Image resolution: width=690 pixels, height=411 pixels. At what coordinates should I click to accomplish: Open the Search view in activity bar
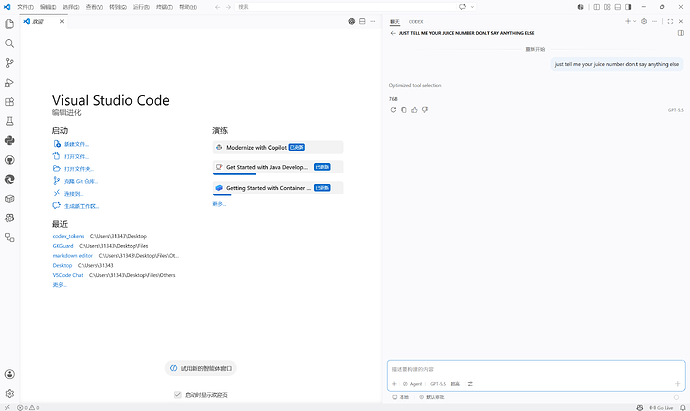point(10,43)
